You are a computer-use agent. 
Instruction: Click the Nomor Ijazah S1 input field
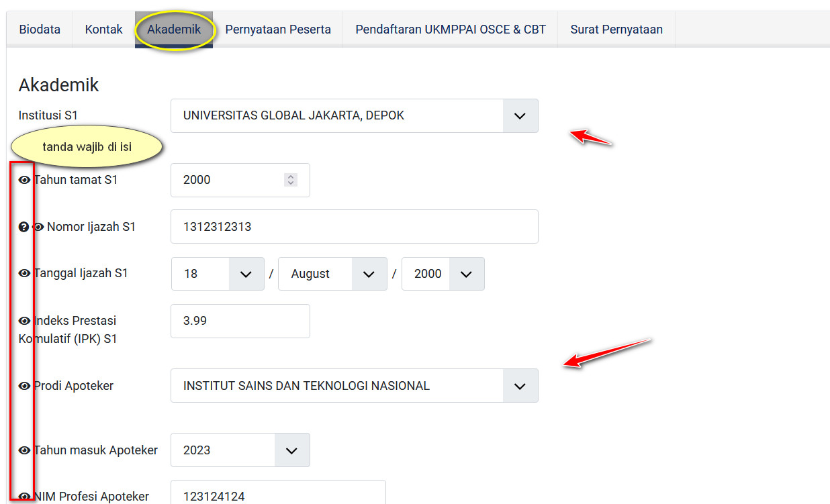click(x=354, y=227)
